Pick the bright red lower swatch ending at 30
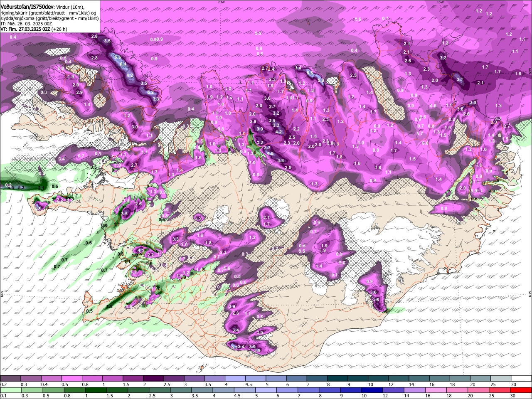The image size is (532, 399). click(x=521, y=390)
